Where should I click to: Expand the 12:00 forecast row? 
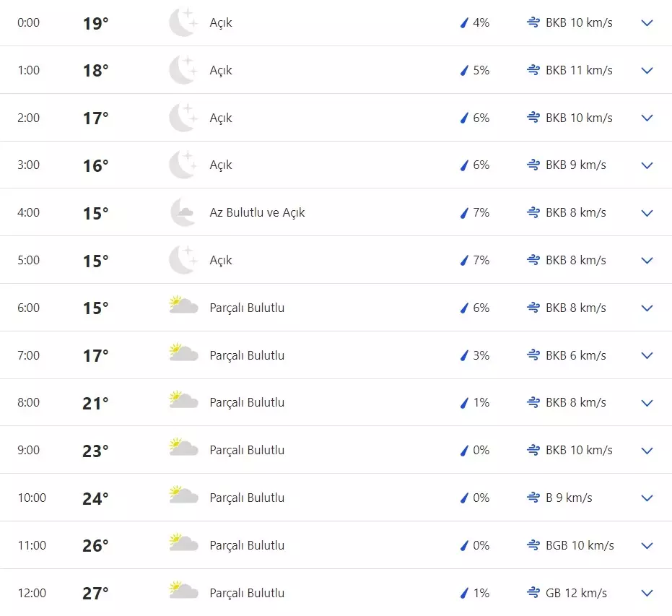point(647,593)
